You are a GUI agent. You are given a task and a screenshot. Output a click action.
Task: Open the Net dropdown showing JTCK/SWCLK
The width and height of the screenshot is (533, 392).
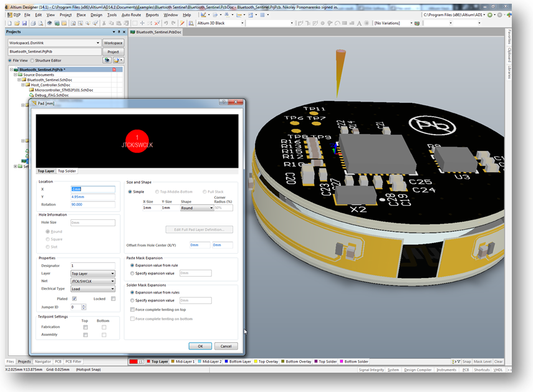(x=93, y=281)
